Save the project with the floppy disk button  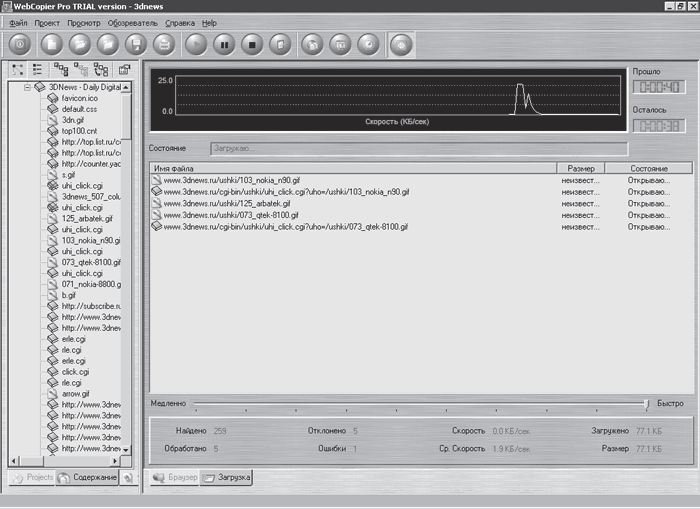(136, 44)
